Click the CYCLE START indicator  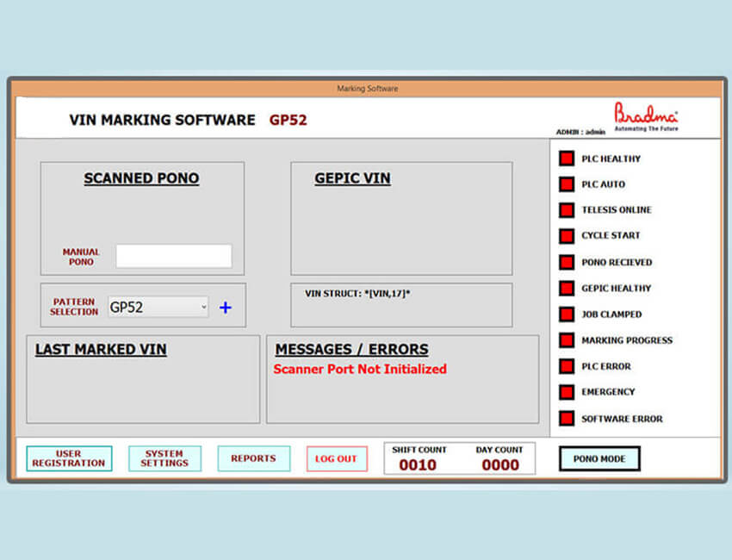566,236
